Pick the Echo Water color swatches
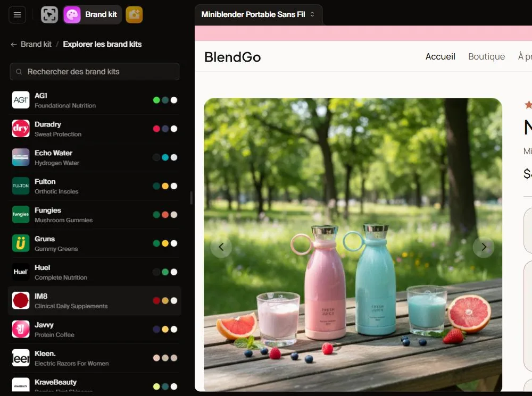 (165, 157)
